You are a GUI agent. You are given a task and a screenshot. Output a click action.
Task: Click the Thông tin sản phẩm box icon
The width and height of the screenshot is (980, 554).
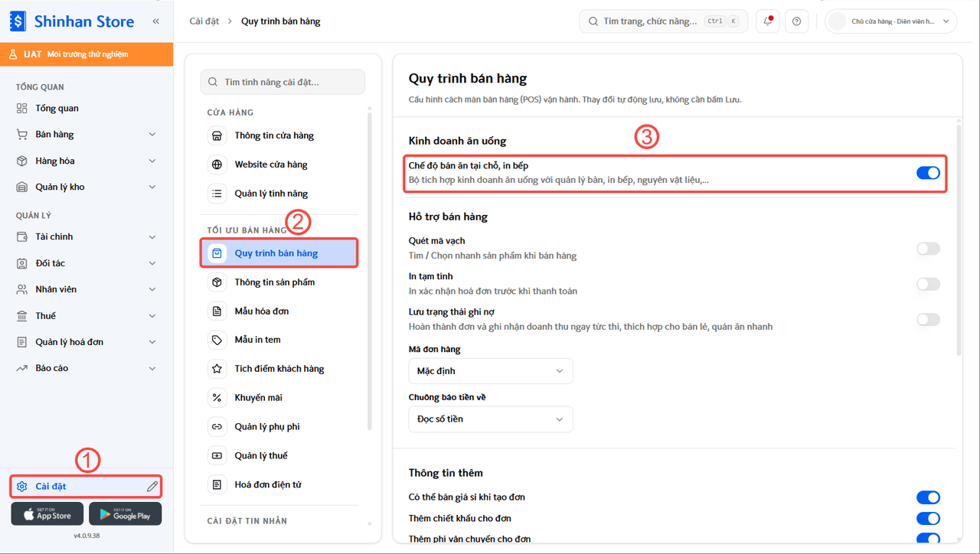tap(217, 282)
